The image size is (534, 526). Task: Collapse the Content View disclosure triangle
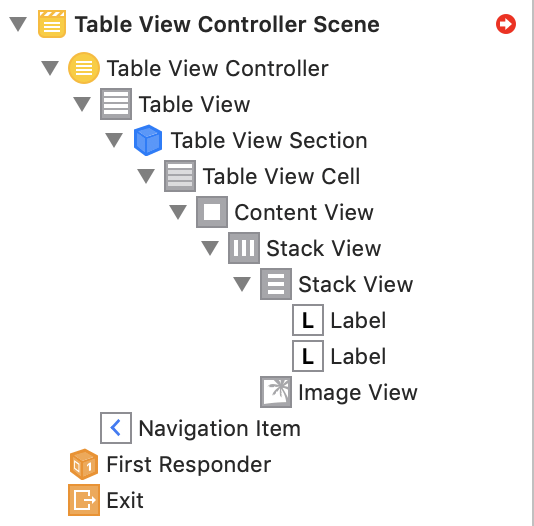point(178,212)
